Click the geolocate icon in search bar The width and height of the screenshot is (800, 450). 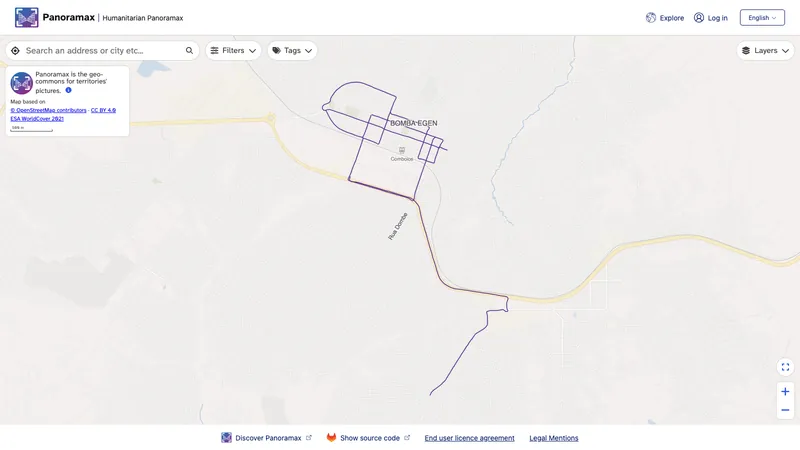point(15,51)
